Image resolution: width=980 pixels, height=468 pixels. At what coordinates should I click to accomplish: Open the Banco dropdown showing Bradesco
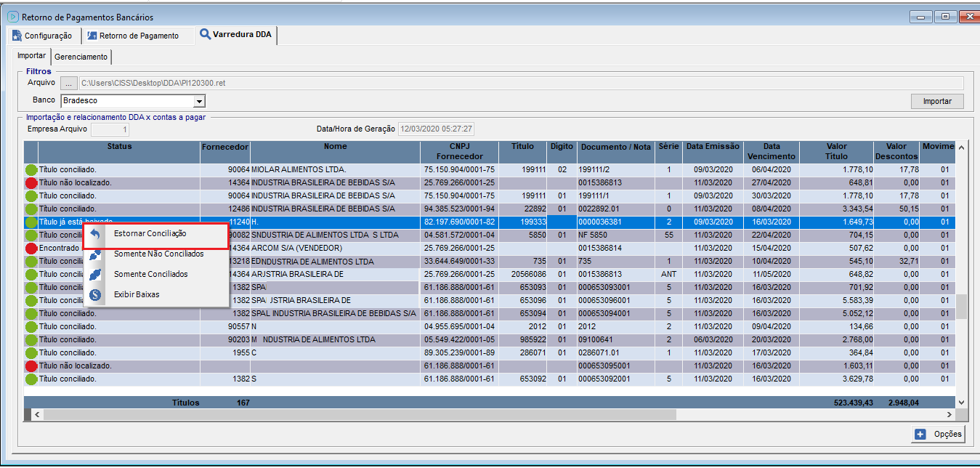tap(199, 101)
